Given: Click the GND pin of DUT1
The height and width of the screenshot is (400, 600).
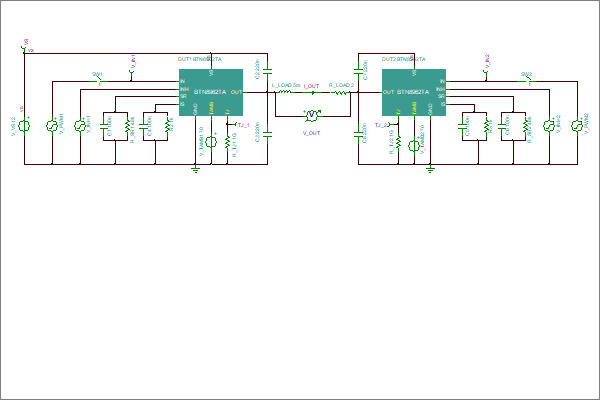Looking at the screenshot, I should tap(196, 109).
